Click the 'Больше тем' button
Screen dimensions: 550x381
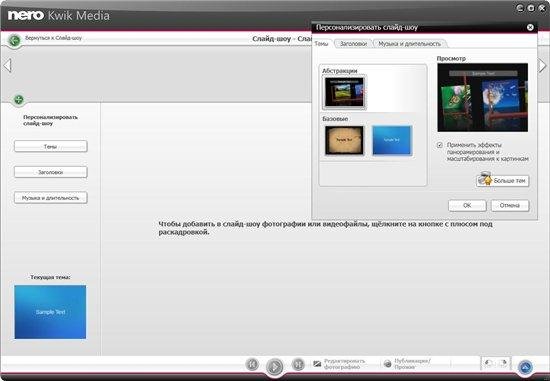coord(502,181)
